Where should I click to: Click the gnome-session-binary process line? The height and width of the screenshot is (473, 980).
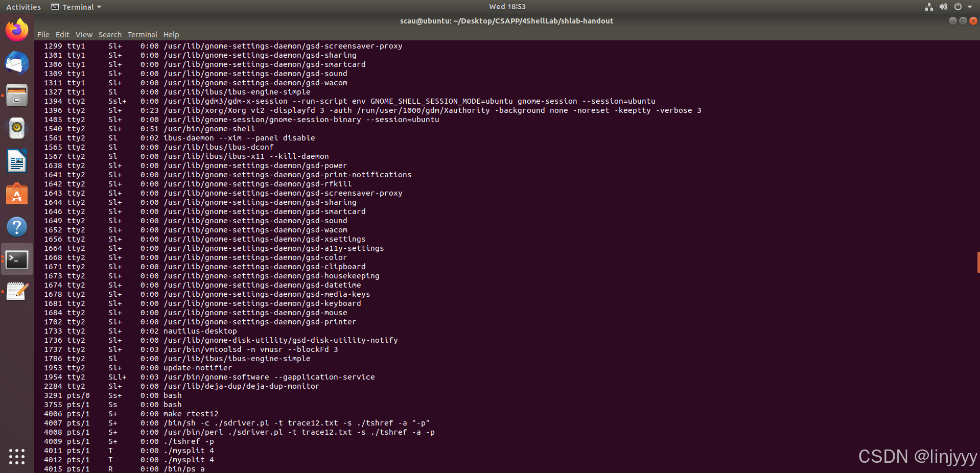[241, 120]
